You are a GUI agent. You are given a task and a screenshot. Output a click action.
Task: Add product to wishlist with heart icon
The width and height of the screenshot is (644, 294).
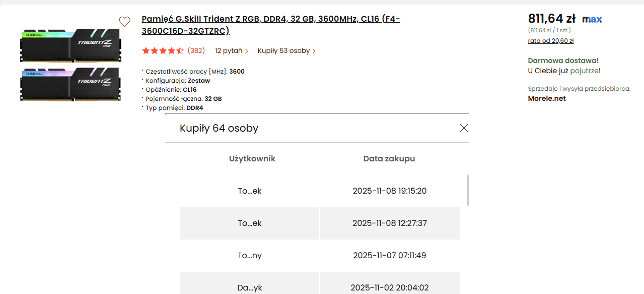pos(124,21)
